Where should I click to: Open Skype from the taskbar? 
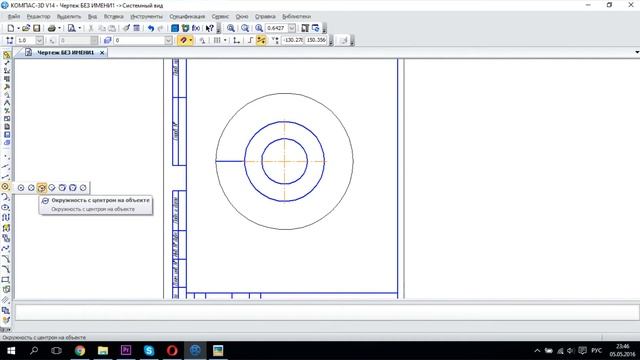coord(149,351)
